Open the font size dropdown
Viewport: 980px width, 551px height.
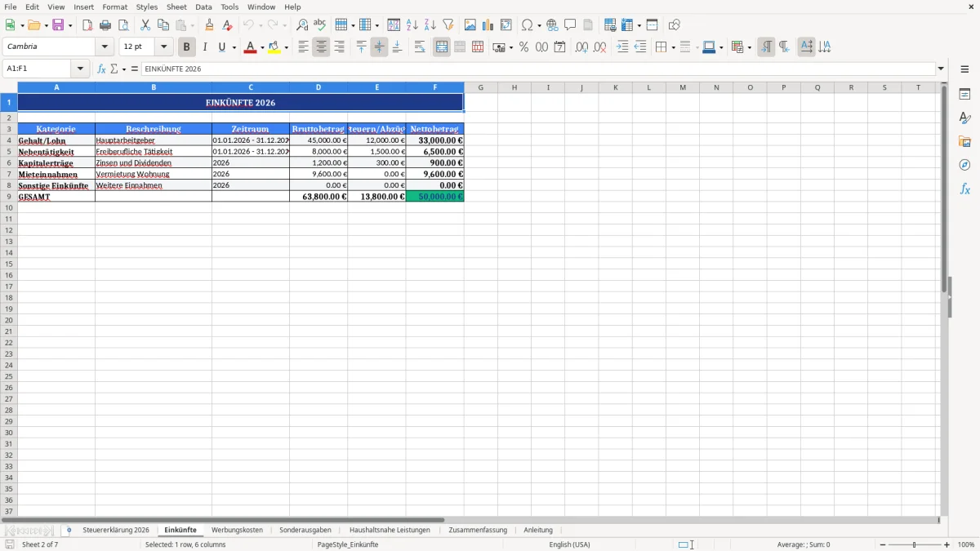tap(163, 47)
